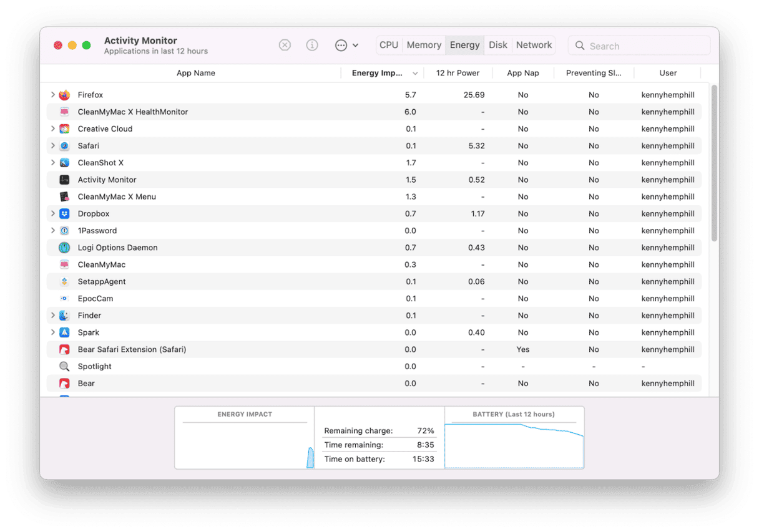Open process info with the i button
This screenshot has height=532, width=759.
point(312,45)
